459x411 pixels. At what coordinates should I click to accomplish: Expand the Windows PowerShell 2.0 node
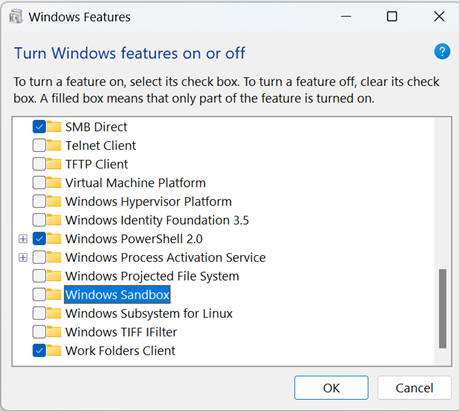tap(23, 239)
